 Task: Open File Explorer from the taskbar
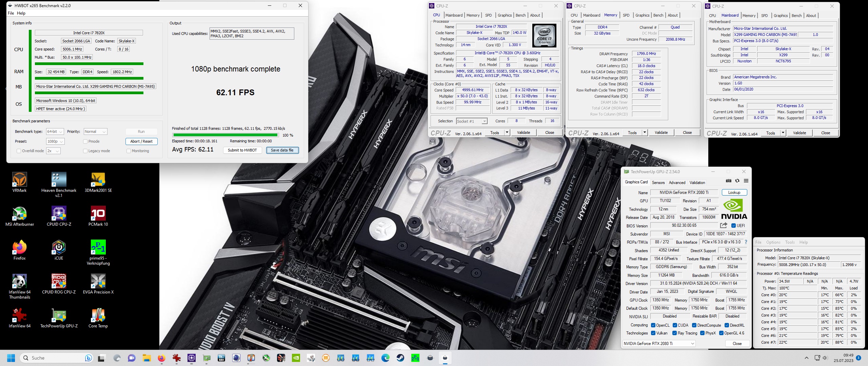146,358
